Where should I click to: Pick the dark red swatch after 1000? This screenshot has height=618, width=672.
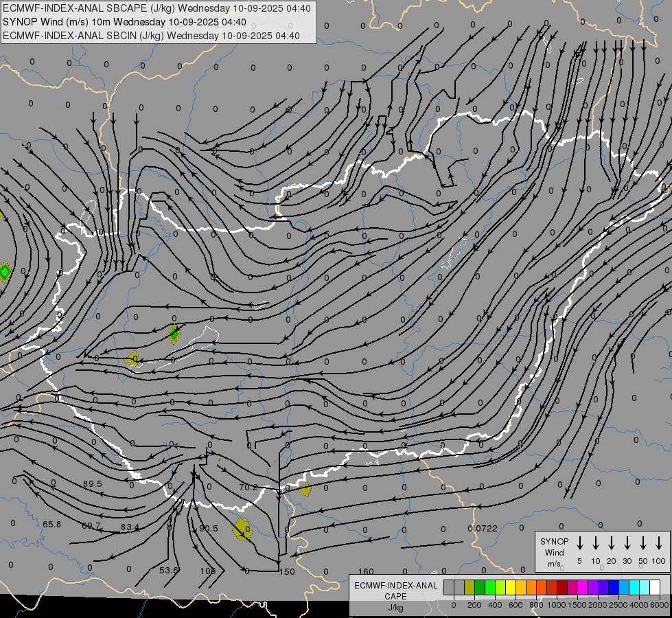[x=562, y=587]
